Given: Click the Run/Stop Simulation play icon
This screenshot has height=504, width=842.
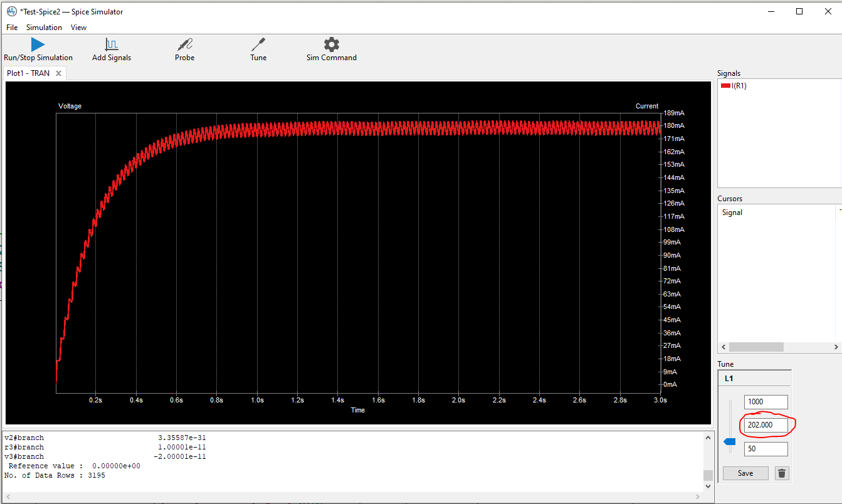Looking at the screenshot, I should tap(38, 45).
